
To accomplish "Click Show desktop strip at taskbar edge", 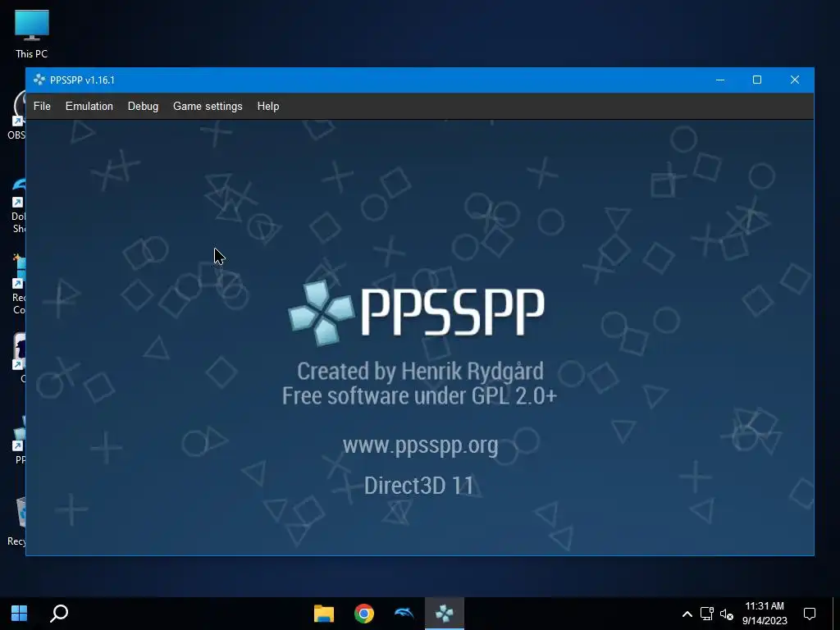I will (836, 614).
